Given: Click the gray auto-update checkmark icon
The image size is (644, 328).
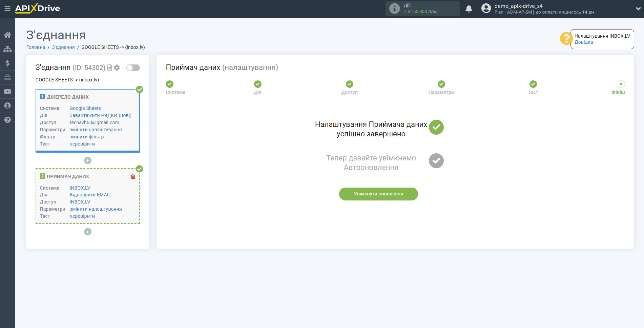Looking at the screenshot, I should tap(436, 161).
